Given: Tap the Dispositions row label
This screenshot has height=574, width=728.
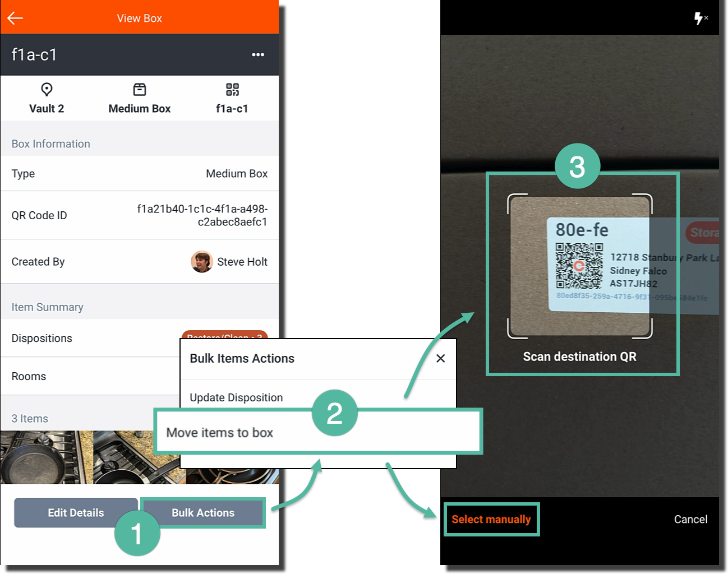Looking at the screenshot, I should [42, 338].
